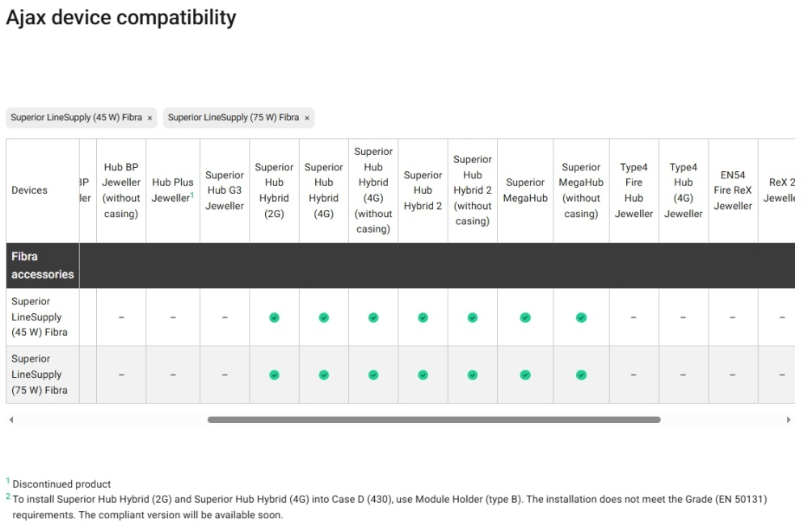Click the left arrow of horizontal scrollbar
Screen dimensions: 808x532
point(11,420)
